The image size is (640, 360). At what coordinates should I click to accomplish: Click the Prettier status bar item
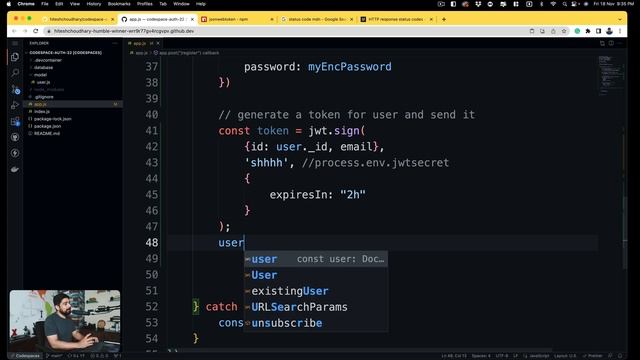[592, 356]
